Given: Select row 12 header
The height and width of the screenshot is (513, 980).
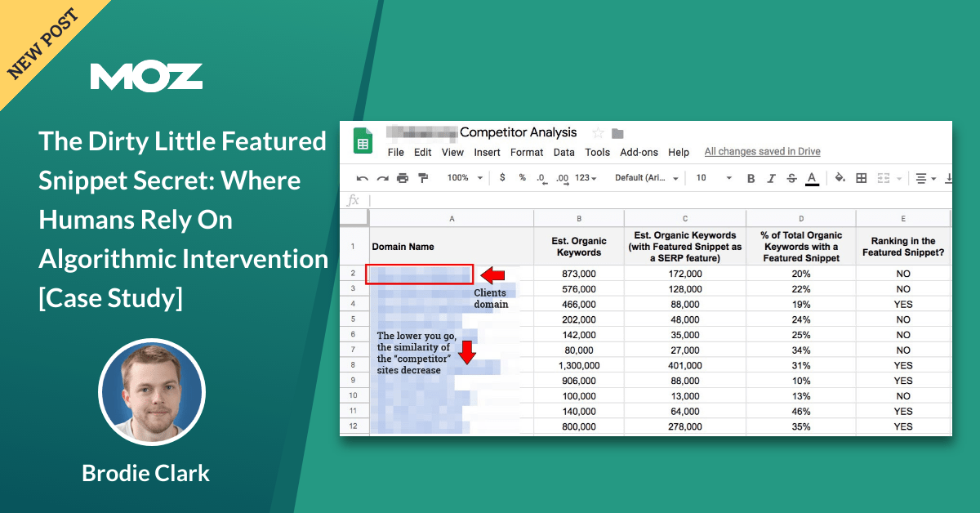Looking at the screenshot, I should pyautogui.click(x=354, y=426).
